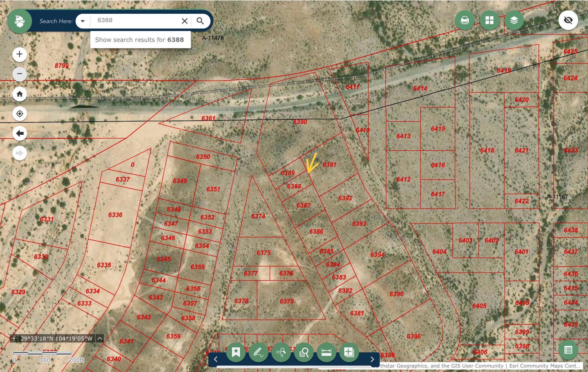
Task: Open the Draw pencil tool
Action: coord(258,352)
